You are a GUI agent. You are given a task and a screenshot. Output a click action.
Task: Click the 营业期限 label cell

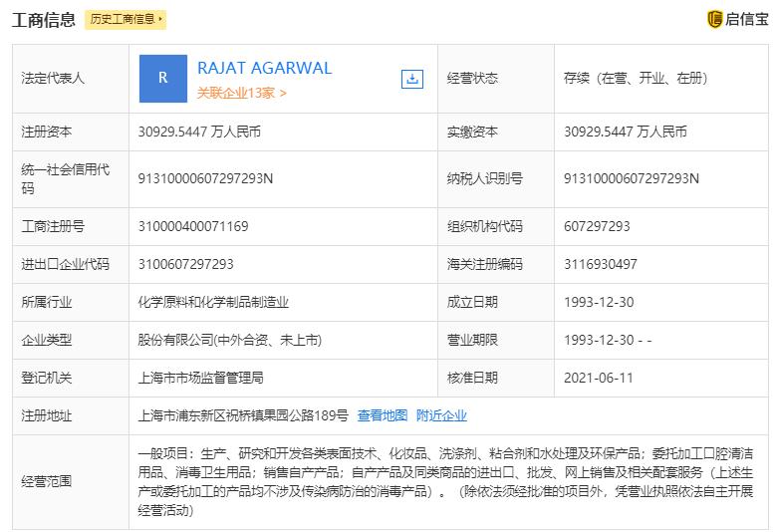tap(496, 340)
